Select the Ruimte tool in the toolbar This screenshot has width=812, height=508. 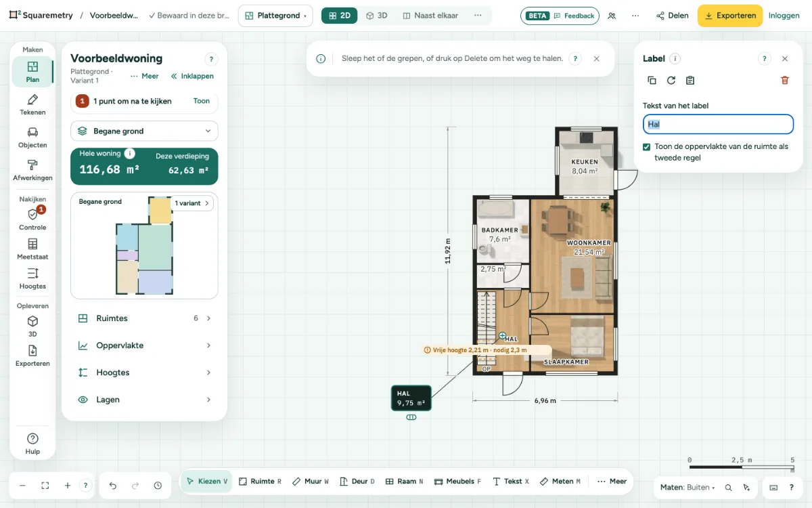[260, 482]
